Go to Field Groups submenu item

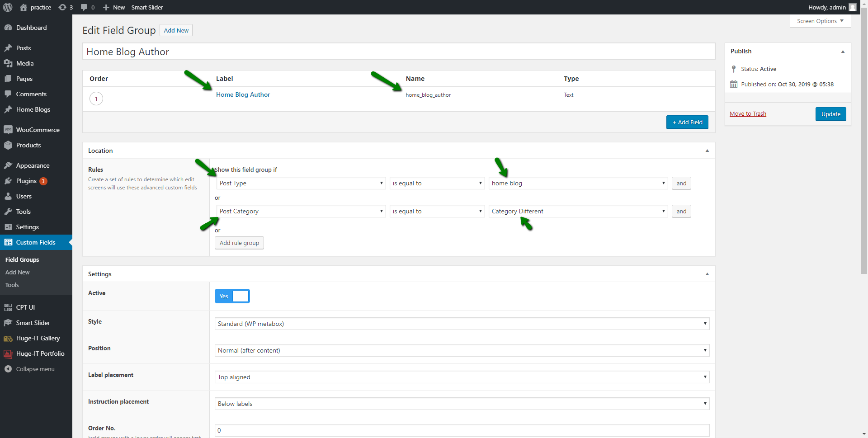22,259
